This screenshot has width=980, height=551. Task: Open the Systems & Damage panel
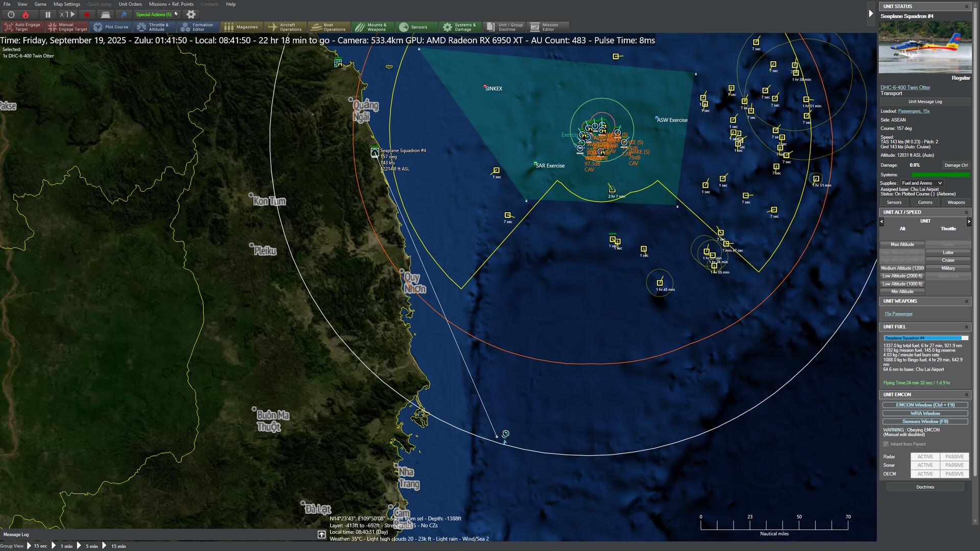click(460, 27)
